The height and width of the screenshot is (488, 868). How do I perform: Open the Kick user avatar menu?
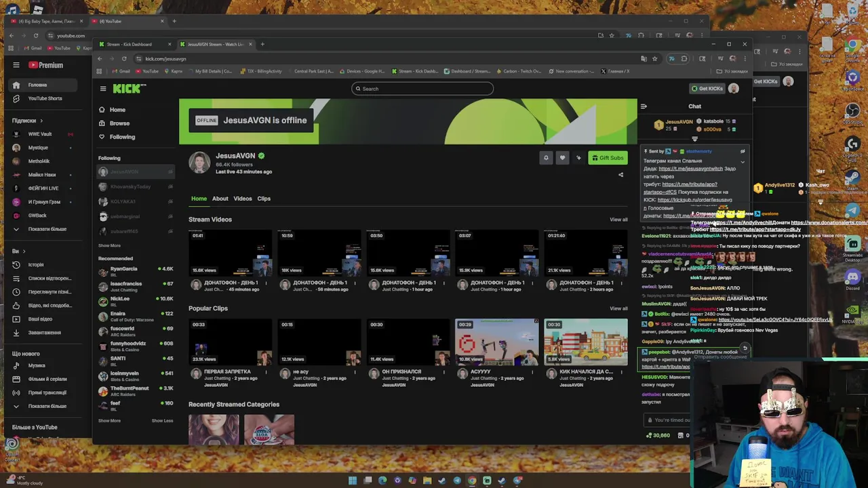[x=733, y=89]
